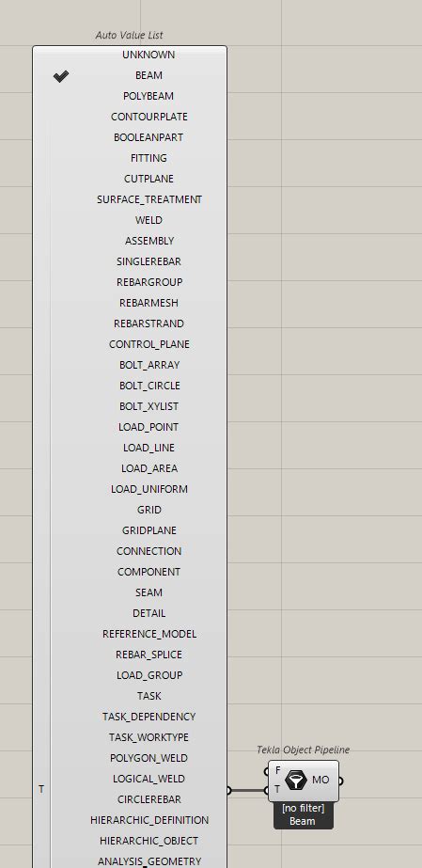
Task: Click the T input on the pipeline component
Action: 277,789
